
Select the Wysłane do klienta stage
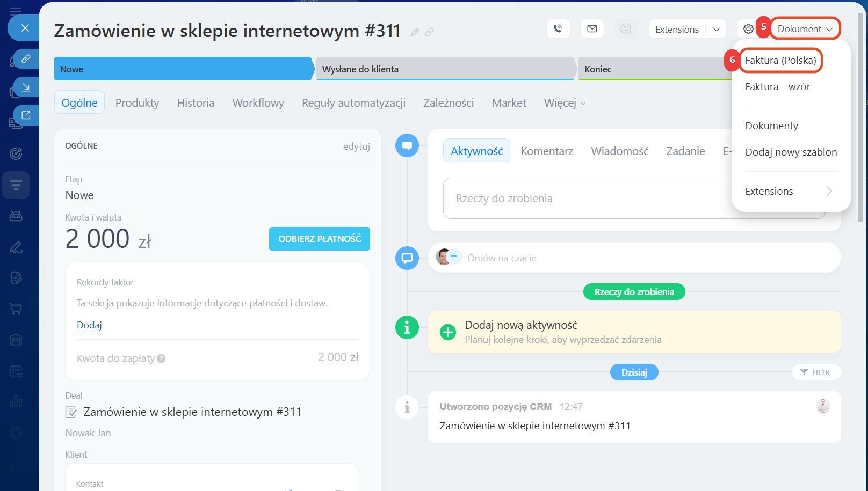445,69
